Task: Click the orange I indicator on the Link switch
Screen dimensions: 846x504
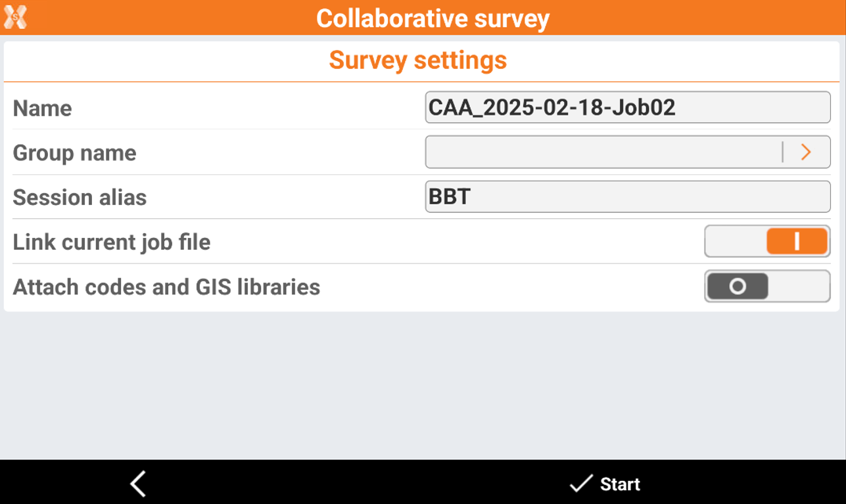Action: [797, 242]
